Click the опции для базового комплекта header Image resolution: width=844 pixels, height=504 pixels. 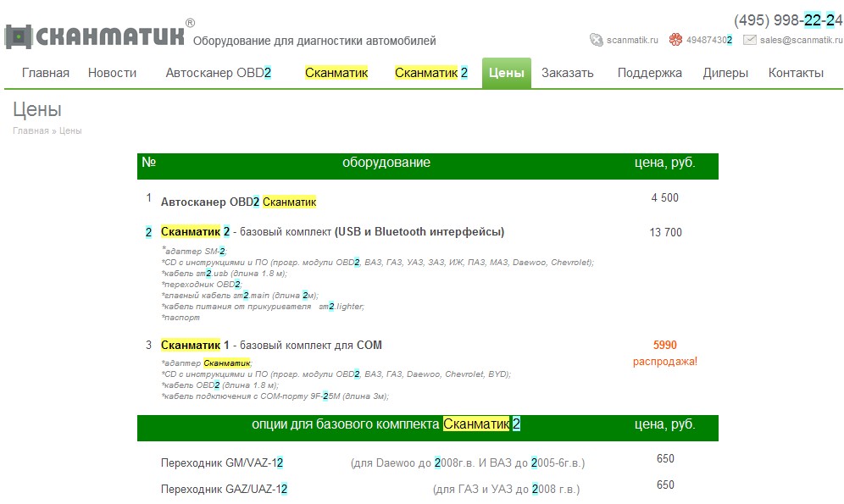[x=386, y=424]
